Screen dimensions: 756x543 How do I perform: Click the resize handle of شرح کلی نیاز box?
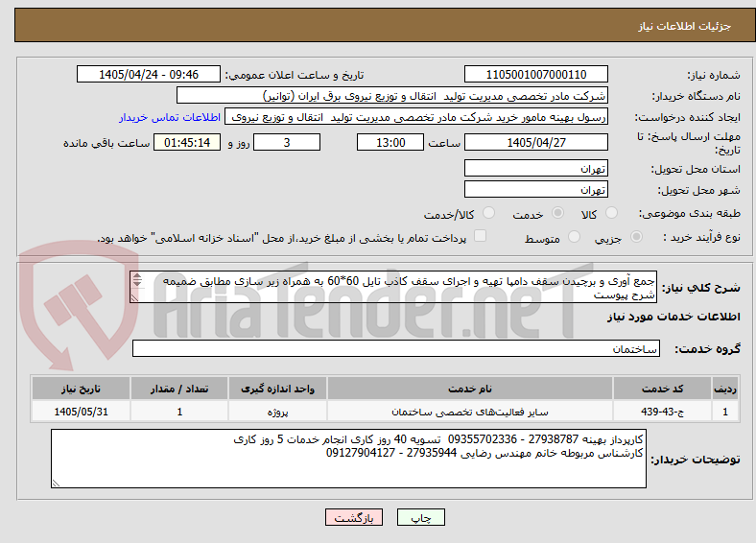135,298
